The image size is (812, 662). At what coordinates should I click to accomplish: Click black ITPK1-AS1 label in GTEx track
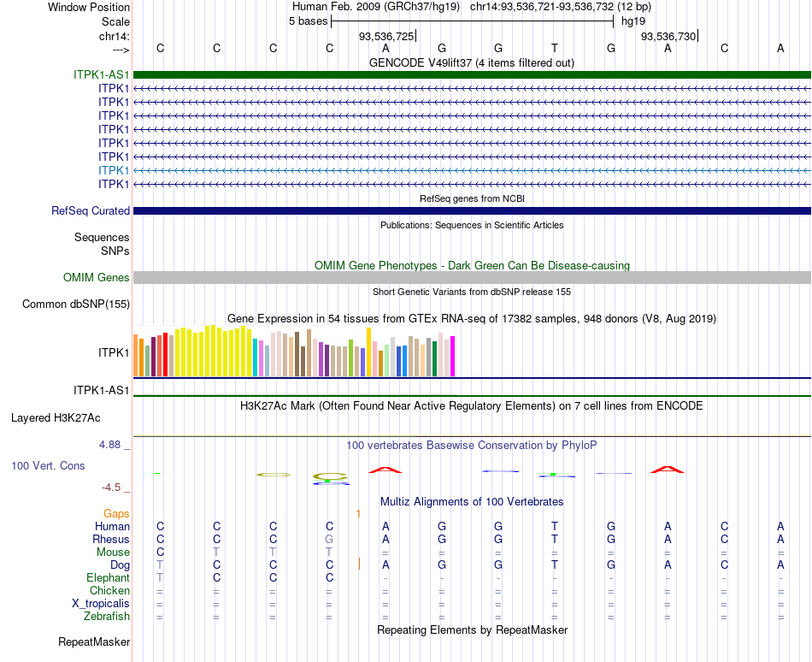(102, 390)
